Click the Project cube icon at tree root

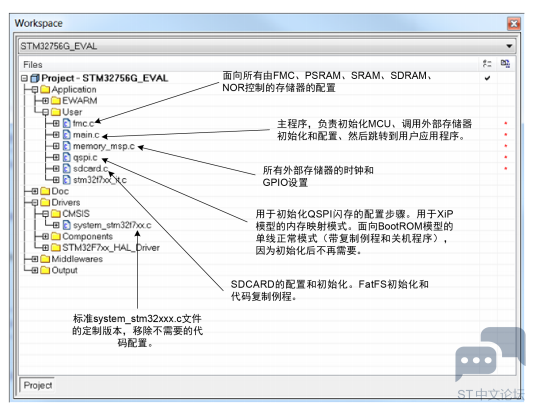pos(35,78)
